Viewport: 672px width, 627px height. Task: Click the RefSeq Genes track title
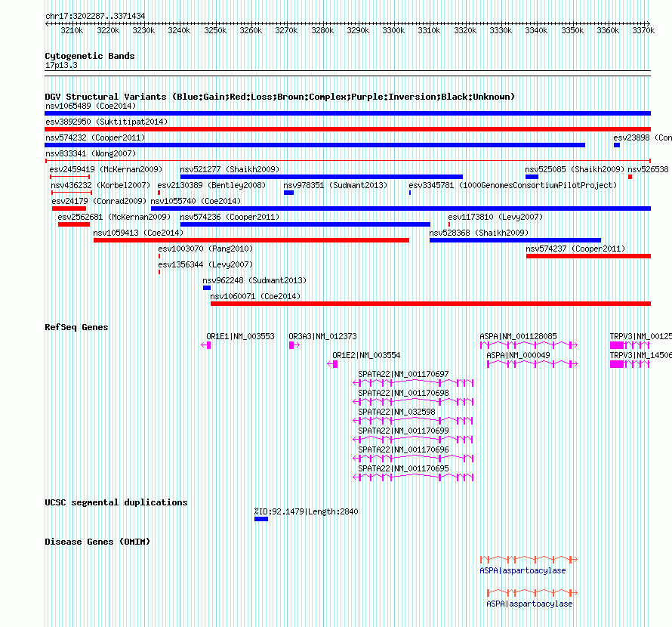[x=76, y=327]
